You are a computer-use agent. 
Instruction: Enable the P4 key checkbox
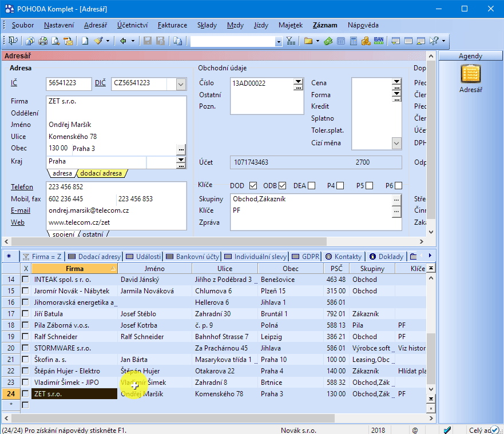(340, 185)
